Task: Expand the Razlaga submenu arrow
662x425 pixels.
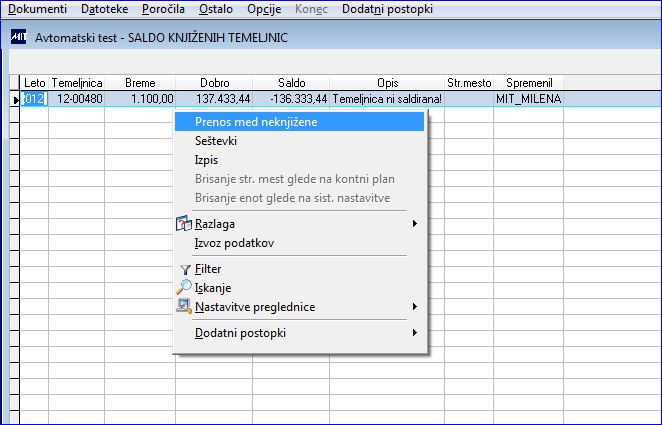Action: pos(415,223)
